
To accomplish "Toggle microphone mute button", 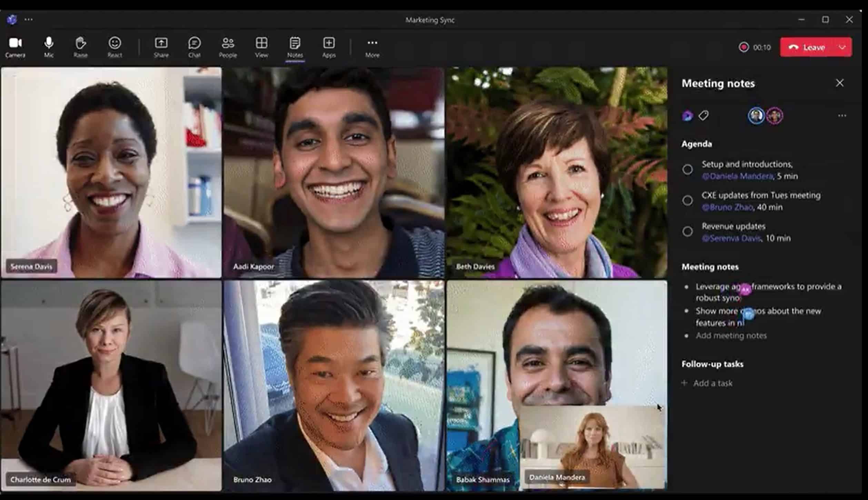I will (48, 47).
